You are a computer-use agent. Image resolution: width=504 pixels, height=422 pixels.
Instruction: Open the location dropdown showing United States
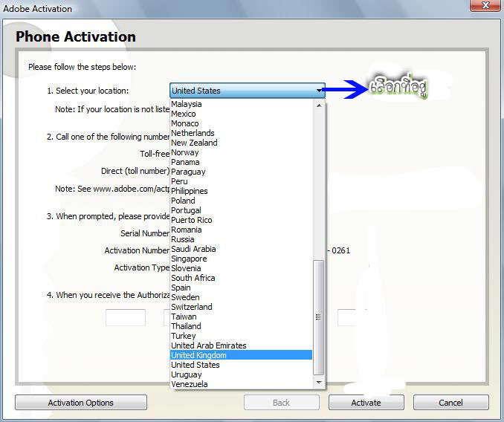tap(248, 91)
